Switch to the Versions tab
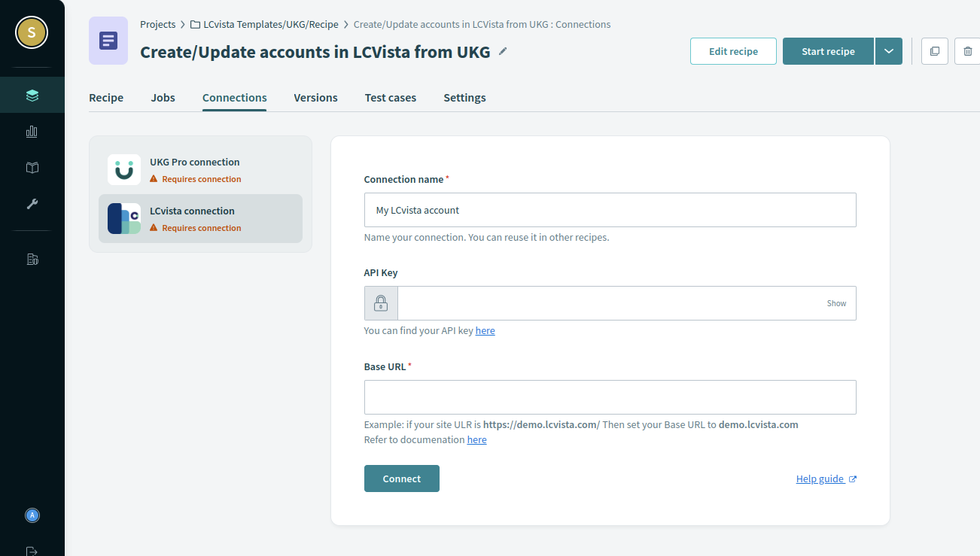Screen dimensions: 980x556 point(315,98)
